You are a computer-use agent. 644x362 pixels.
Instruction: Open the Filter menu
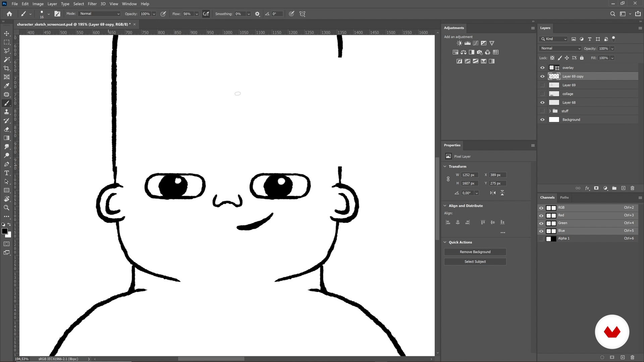[92, 4]
